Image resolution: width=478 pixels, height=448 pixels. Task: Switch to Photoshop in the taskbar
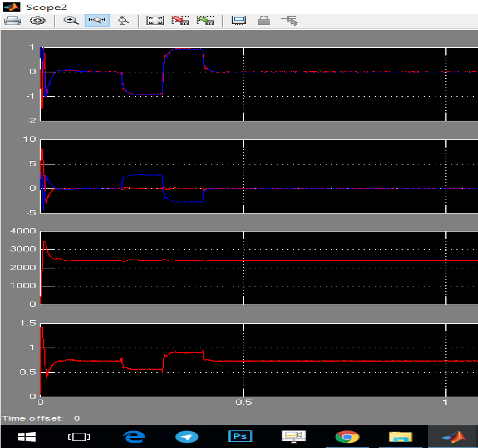point(240,436)
